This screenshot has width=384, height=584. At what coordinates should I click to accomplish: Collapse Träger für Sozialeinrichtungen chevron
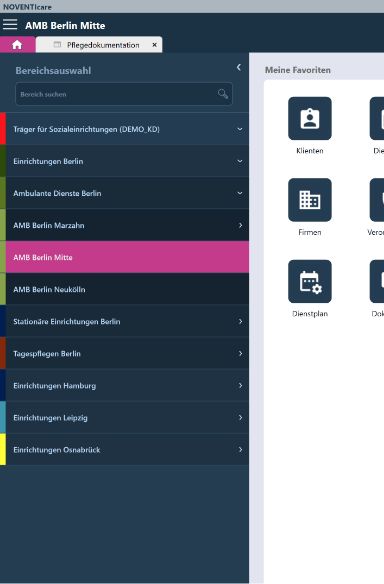(x=240, y=129)
